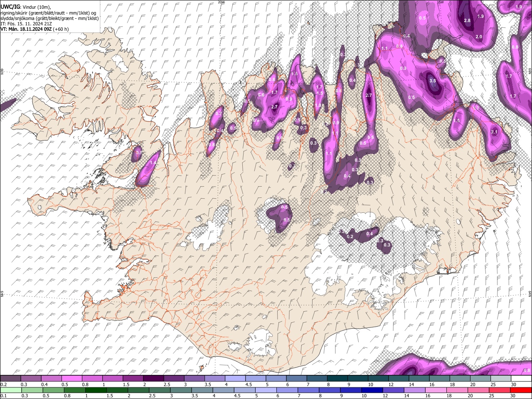Click the 'UWC/IG: Vindur (10m)' title text

pyautogui.click(x=26, y=7)
